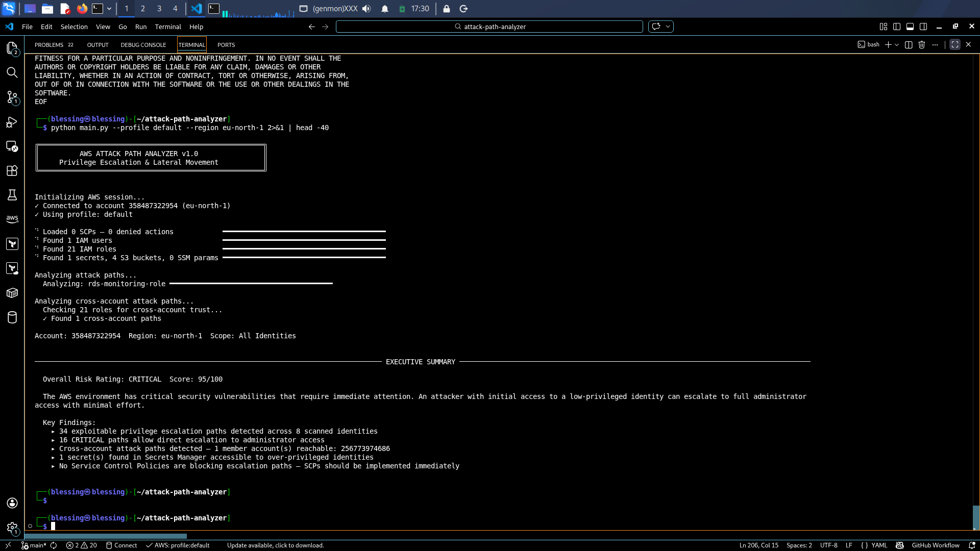Open the Source Control view
980x551 pixels.
click(12, 97)
